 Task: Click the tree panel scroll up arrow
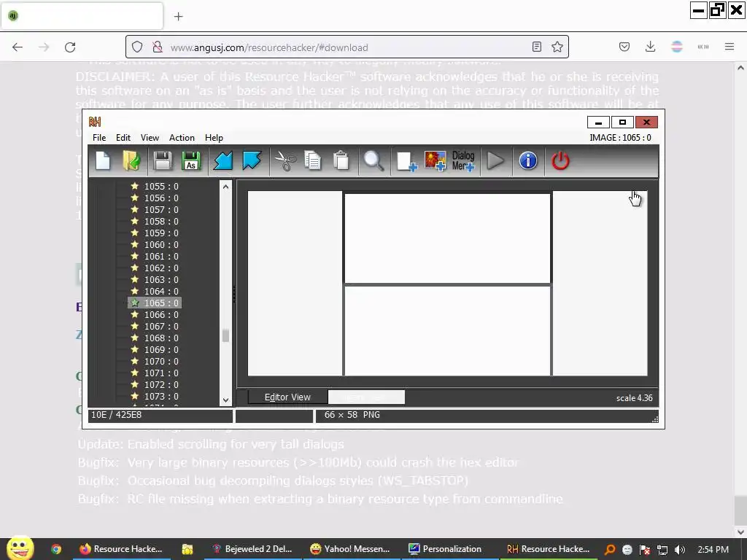point(226,187)
